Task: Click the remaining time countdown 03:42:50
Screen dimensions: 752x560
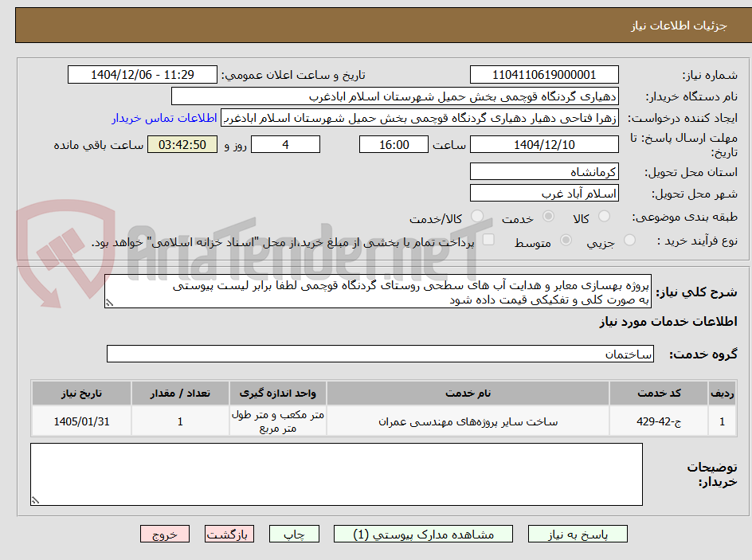Action: (182, 144)
